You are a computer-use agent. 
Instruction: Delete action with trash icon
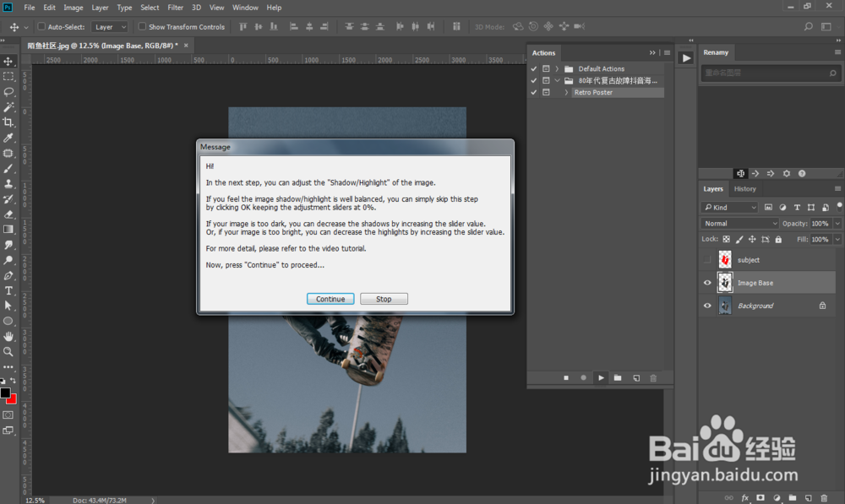653,378
